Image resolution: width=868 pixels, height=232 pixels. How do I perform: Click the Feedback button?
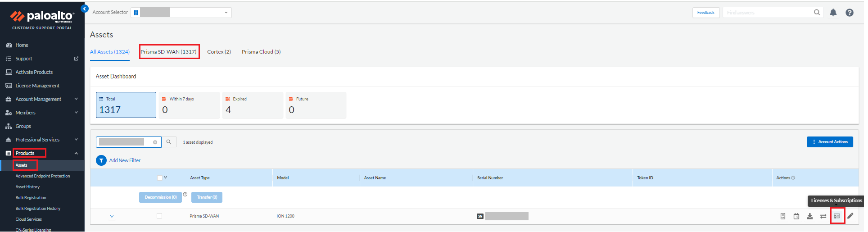[705, 13]
